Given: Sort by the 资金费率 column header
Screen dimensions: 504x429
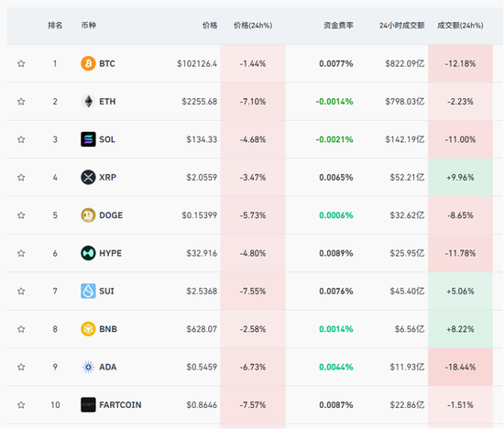Looking at the screenshot, I should click(338, 26).
